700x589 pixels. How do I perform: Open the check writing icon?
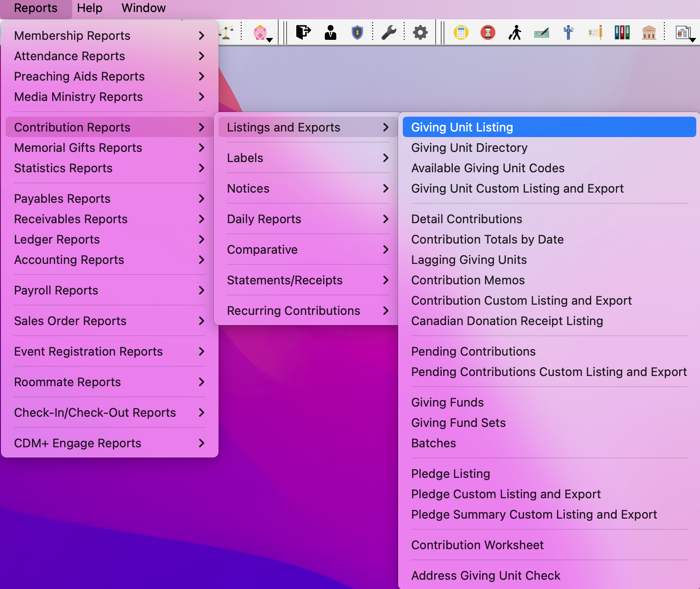point(542,32)
